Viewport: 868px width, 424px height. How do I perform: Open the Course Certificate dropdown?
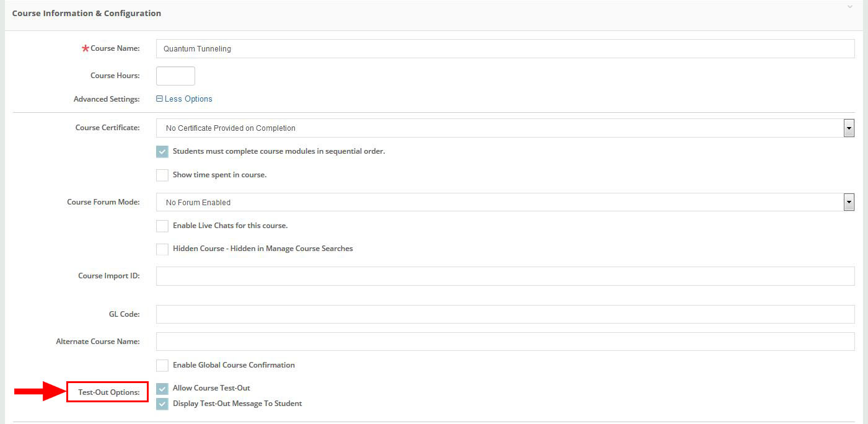click(x=505, y=128)
